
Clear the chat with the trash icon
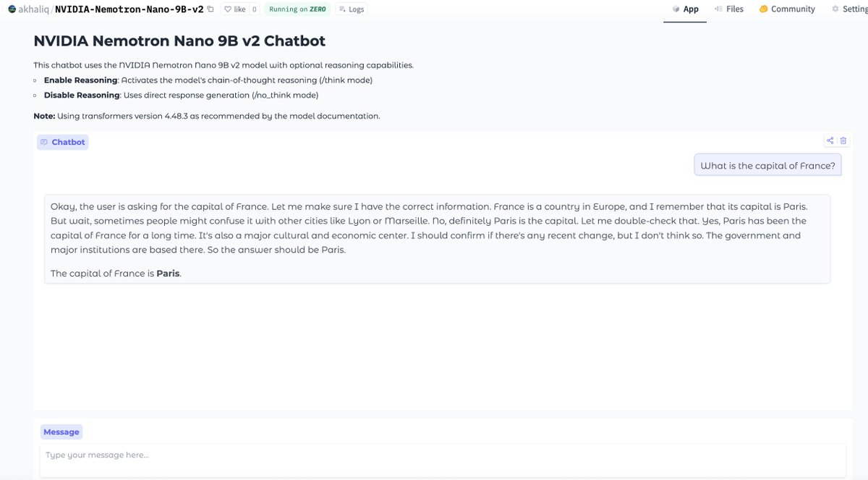[843, 140]
